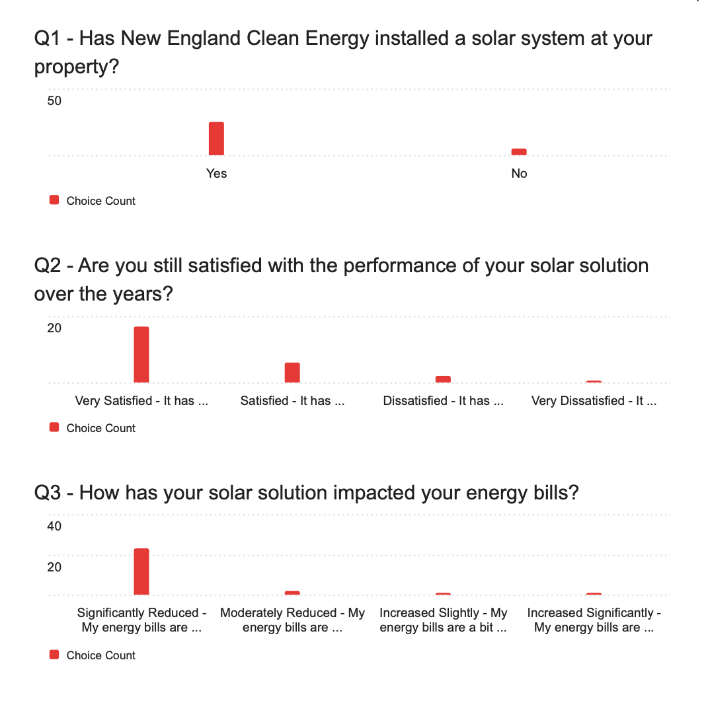The width and height of the screenshot is (706, 728).
Task: Click the No bar in Q1 chart
Action: [519, 152]
